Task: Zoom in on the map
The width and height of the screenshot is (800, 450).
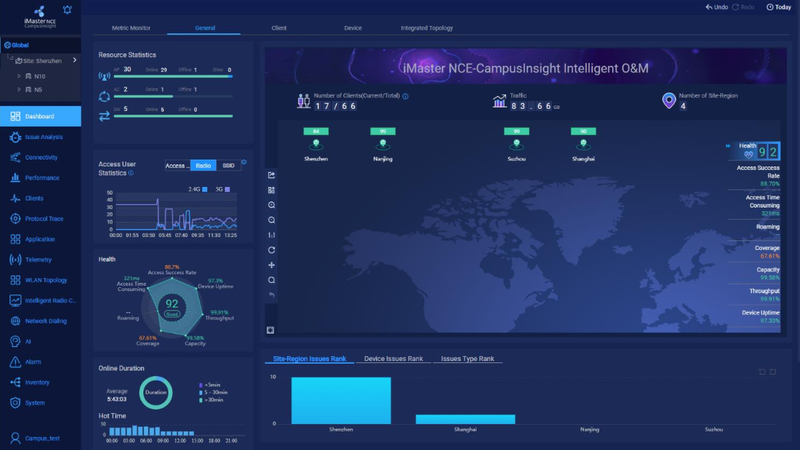Action: (x=271, y=205)
